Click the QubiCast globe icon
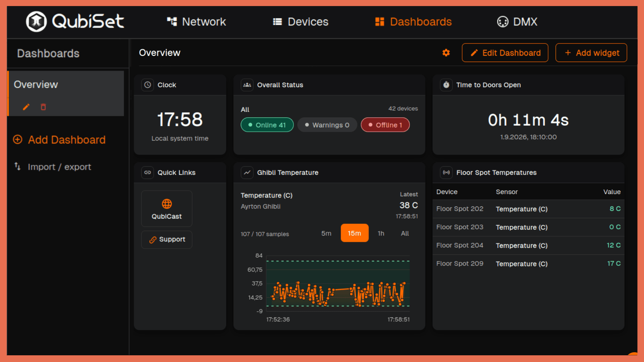Viewport: 644px width, 362px height. (167, 203)
